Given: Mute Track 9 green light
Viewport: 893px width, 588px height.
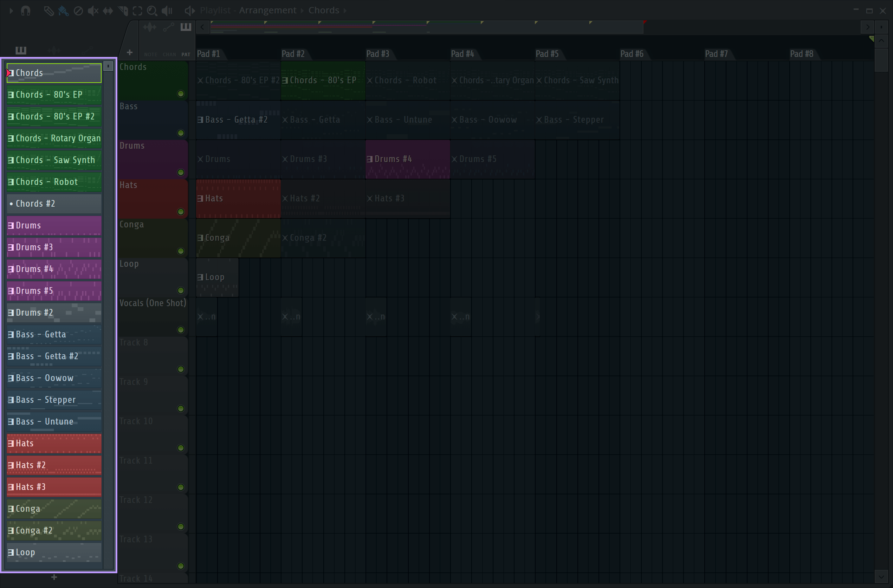Looking at the screenshot, I should (x=181, y=409).
